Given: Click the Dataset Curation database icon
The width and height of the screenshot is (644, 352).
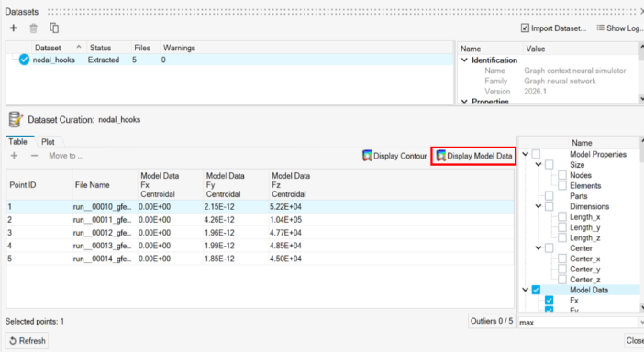Looking at the screenshot, I should [16, 119].
